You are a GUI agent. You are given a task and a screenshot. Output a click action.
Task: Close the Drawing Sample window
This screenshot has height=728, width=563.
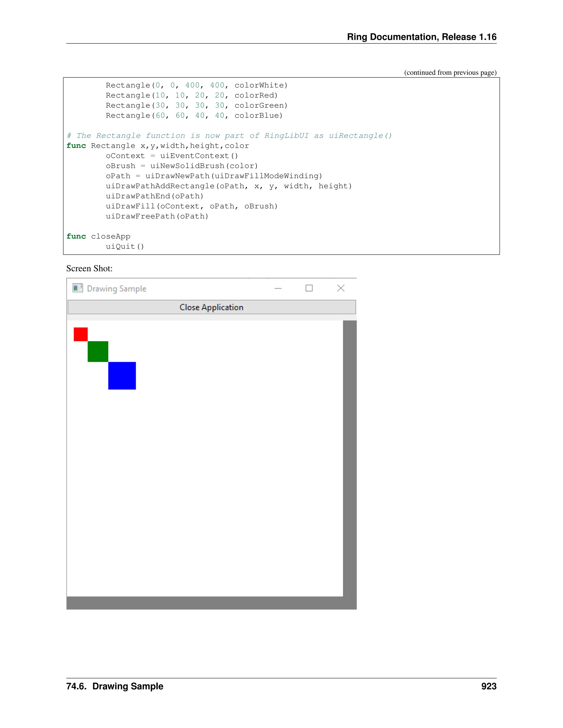341,288
